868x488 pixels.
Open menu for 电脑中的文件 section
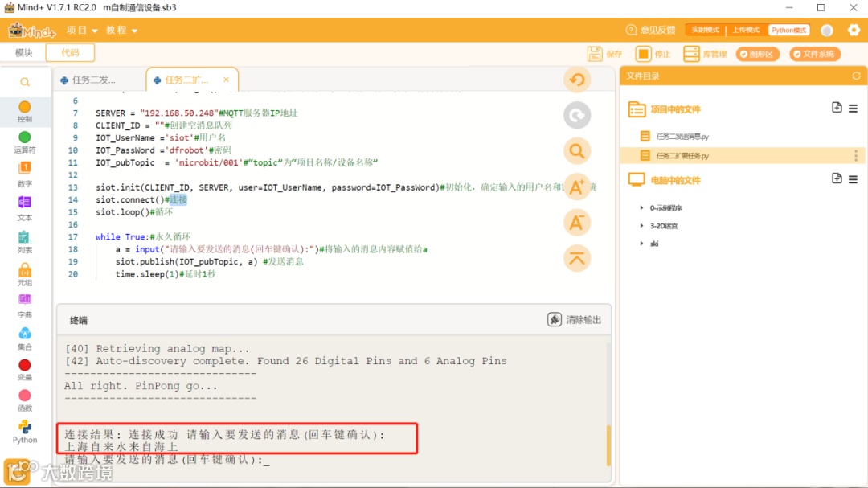tap(853, 179)
